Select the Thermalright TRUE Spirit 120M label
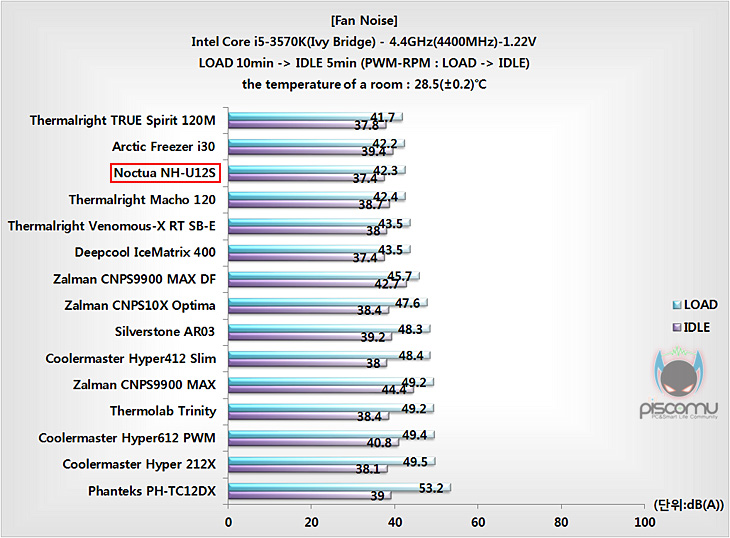Image resolution: width=730 pixels, height=538 pixels. click(x=123, y=121)
